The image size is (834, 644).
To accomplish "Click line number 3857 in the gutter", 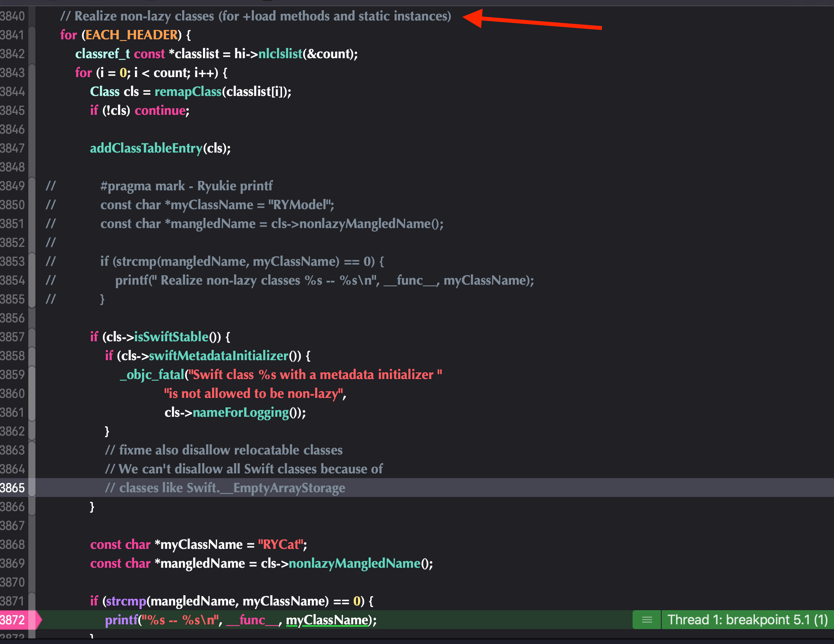I will click(13, 337).
